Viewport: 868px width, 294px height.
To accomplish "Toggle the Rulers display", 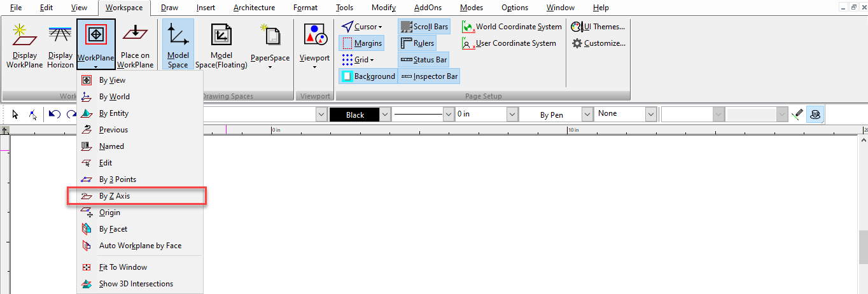I will [x=417, y=43].
